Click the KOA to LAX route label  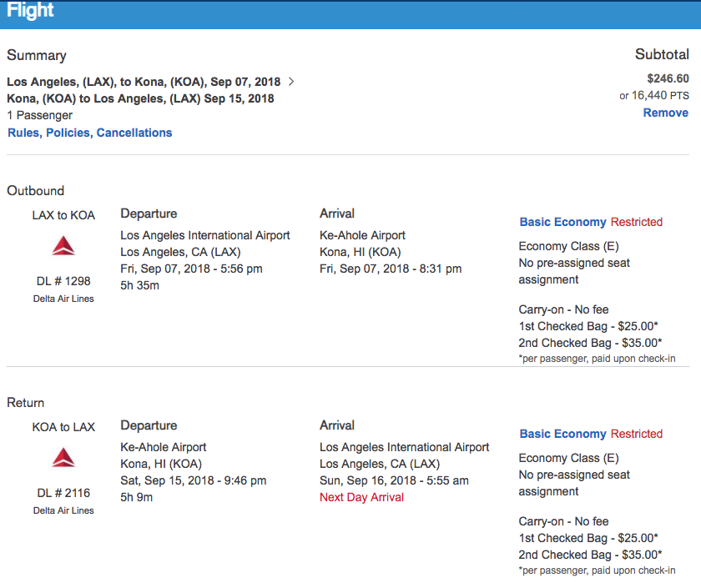(x=63, y=427)
